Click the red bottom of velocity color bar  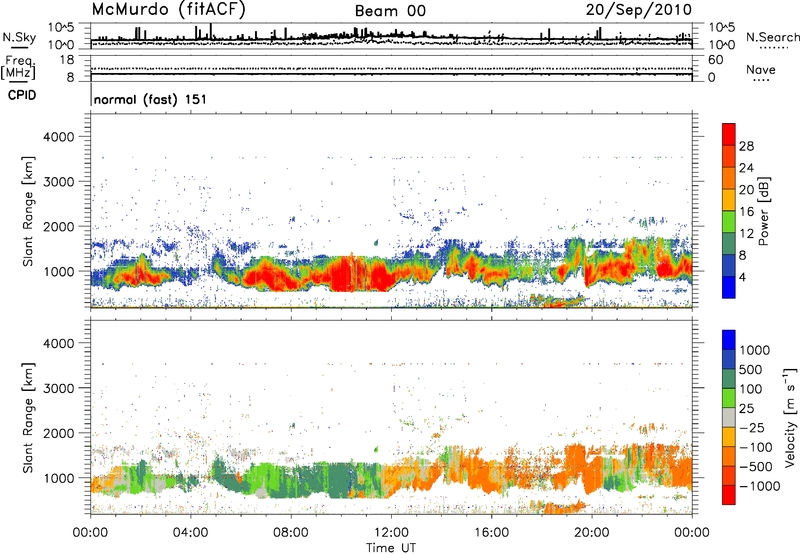coord(729,495)
